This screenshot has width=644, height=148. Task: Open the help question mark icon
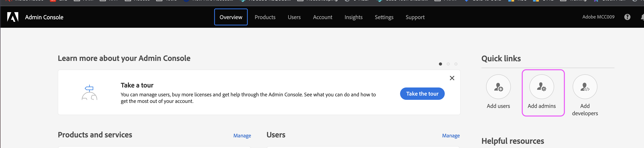627,17
